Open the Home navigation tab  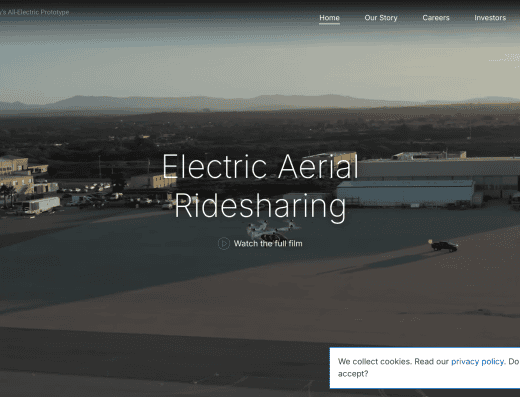(329, 18)
